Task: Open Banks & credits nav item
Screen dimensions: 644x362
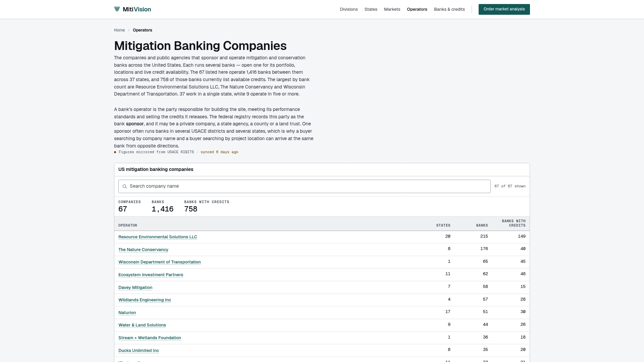Action: pos(449,9)
